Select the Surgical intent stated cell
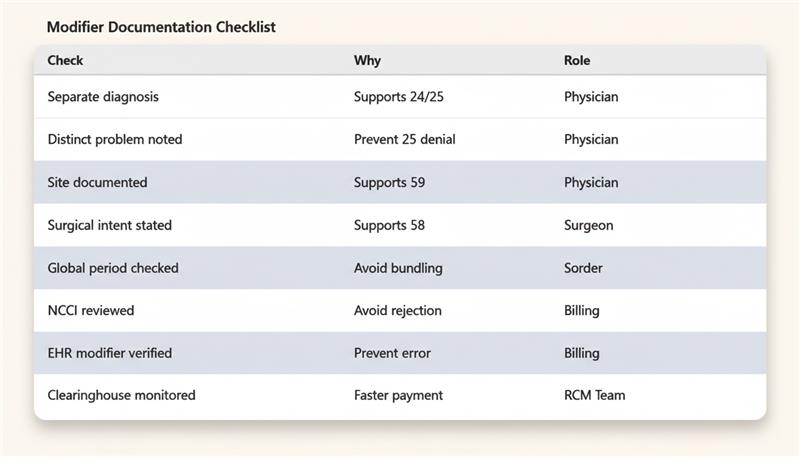800x457 pixels. coord(109,225)
